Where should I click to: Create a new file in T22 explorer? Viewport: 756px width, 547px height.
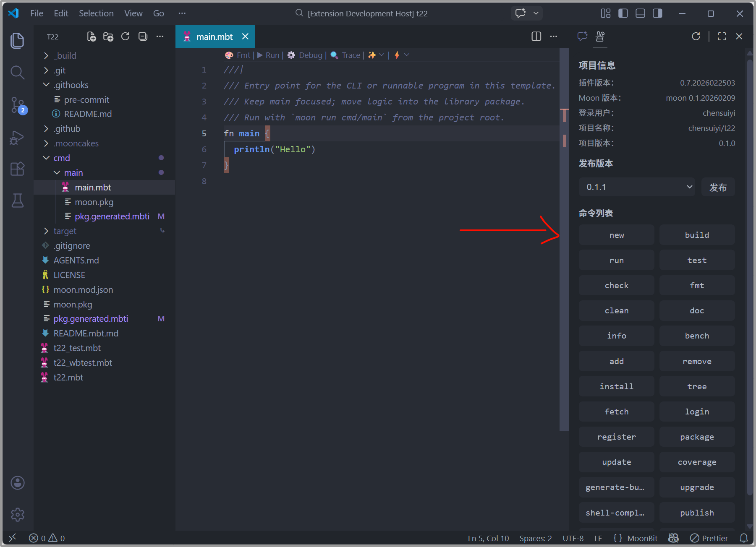(91, 37)
